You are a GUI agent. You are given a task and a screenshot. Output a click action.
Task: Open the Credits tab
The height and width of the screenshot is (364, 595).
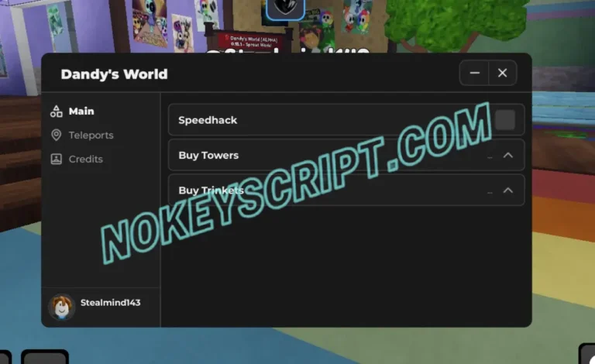click(77, 159)
